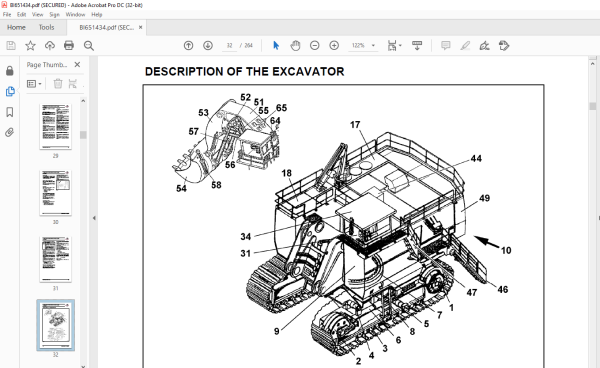Open the Window menu
The height and width of the screenshot is (368, 600).
point(75,15)
